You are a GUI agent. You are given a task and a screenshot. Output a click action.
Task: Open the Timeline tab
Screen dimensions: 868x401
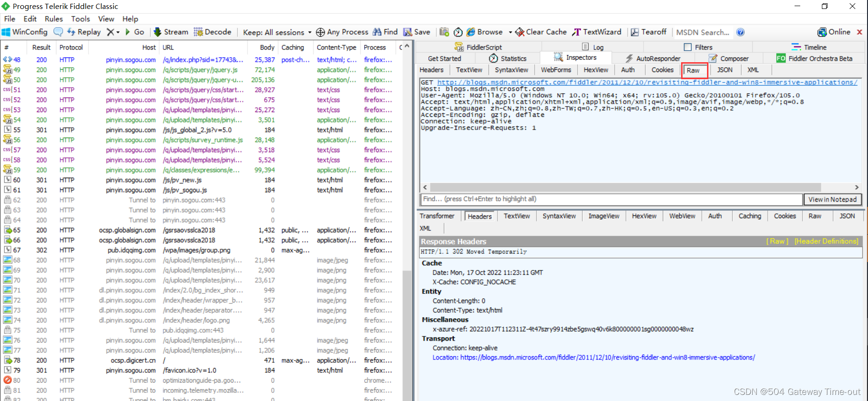pyautogui.click(x=809, y=47)
